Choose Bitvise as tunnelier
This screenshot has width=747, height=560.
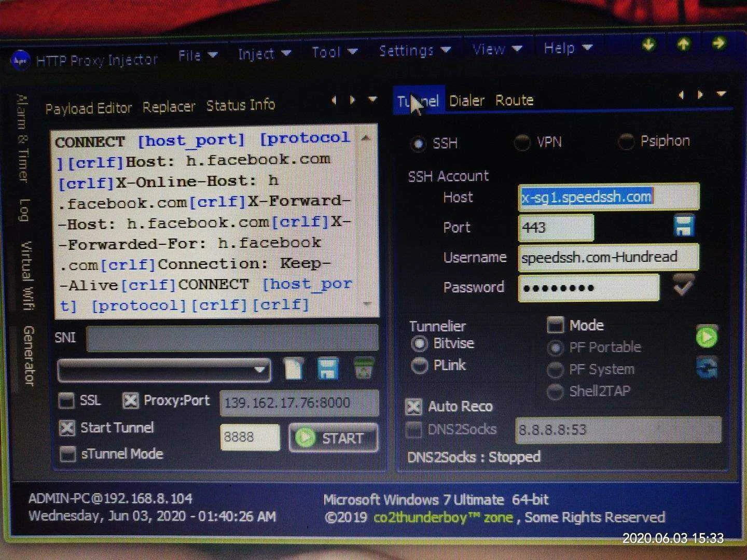(x=419, y=343)
